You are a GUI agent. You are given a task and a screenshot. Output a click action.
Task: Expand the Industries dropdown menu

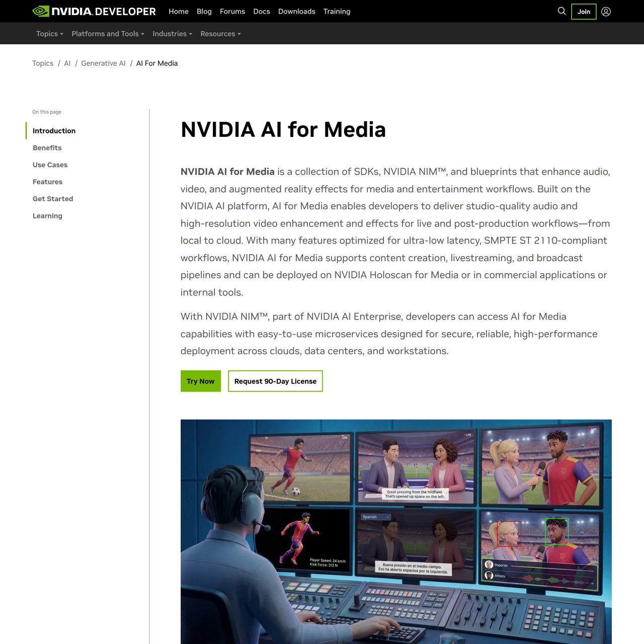(x=173, y=34)
